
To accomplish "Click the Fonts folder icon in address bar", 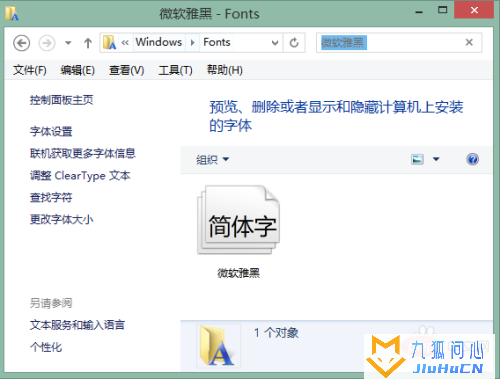I will (x=109, y=43).
